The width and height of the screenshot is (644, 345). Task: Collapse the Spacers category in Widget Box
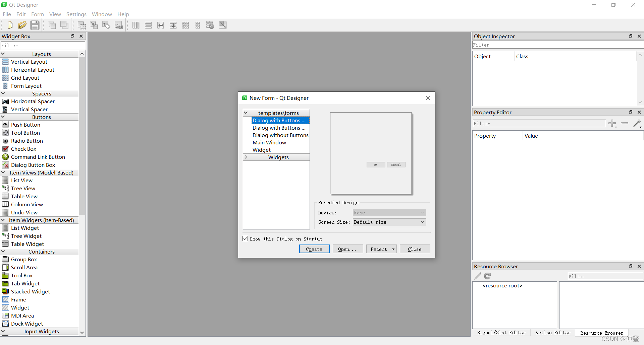pyautogui.click(x=3, y=93)
